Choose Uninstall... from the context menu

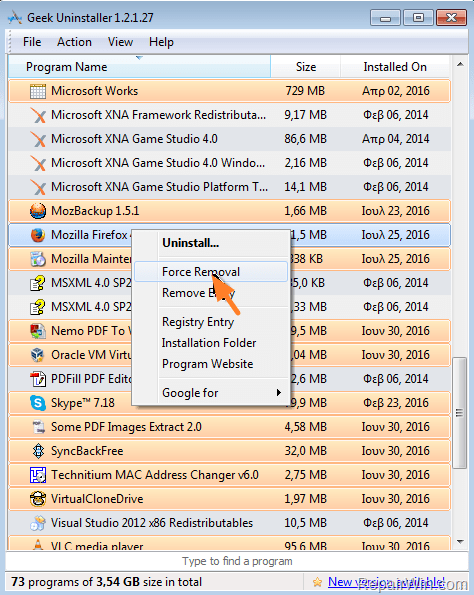click(211, 243)
